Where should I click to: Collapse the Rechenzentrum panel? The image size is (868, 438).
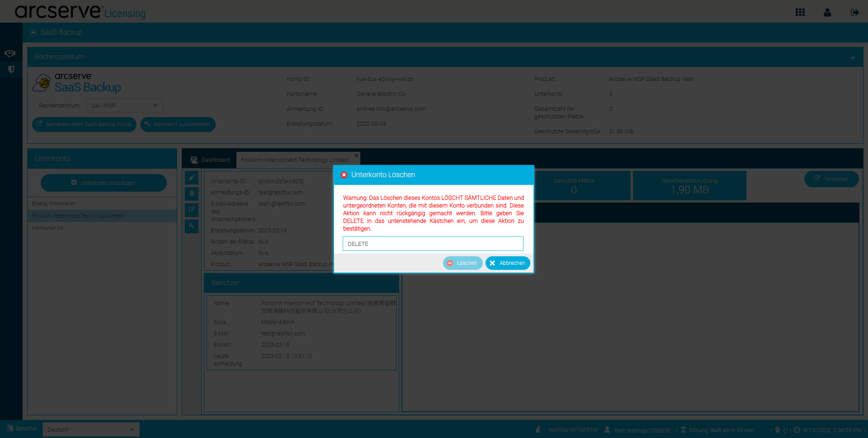pyautogui.click(x=852, y=57)
